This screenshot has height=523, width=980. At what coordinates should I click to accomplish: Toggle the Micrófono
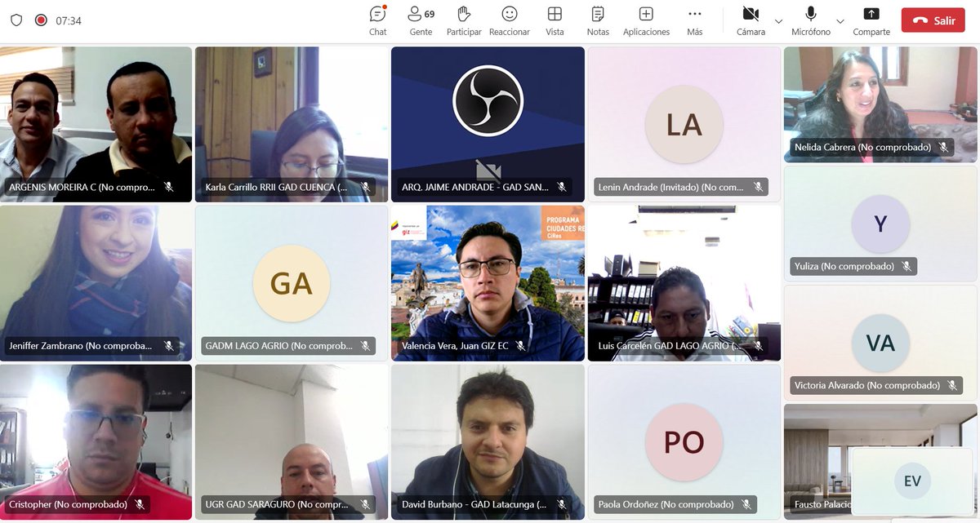pos(811,20)
